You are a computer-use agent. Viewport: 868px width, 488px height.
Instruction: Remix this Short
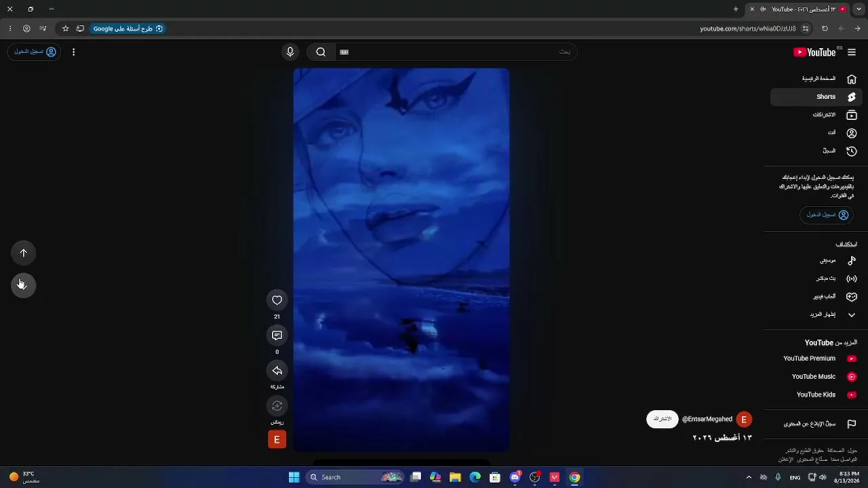(277, 406)
